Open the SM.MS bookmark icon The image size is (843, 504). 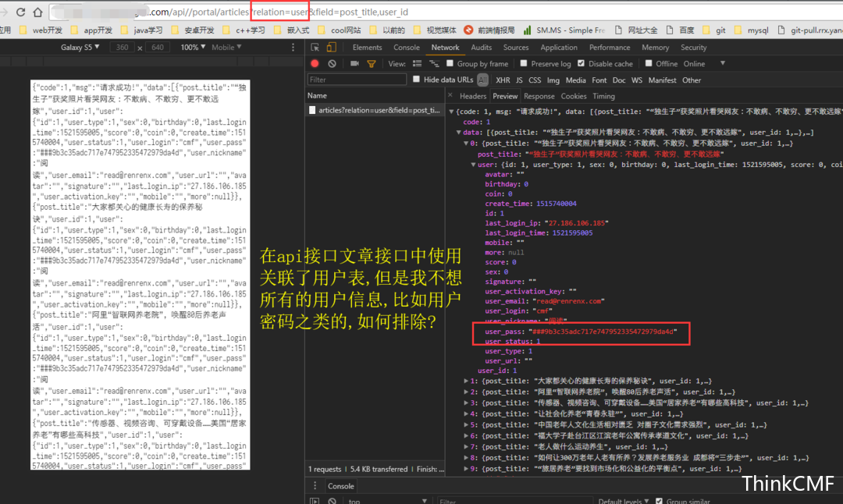[528, 30]
